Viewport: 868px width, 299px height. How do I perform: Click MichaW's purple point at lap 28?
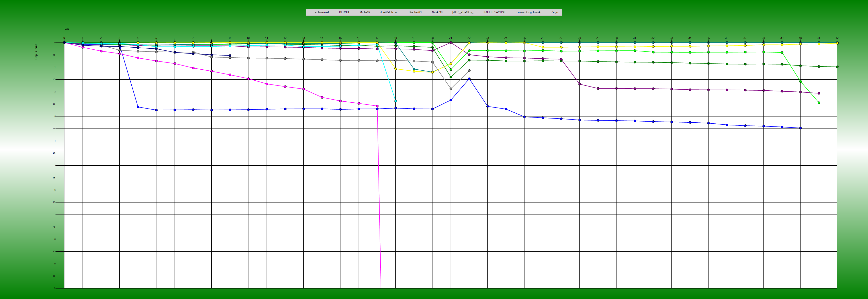580,84
